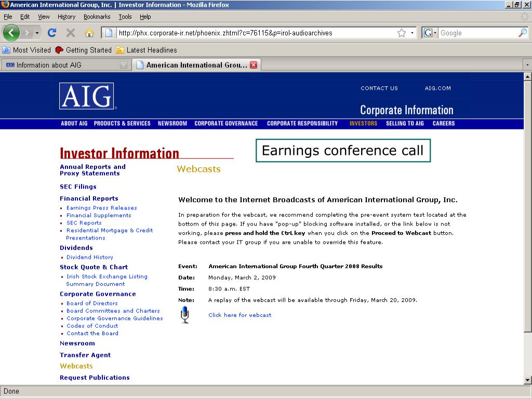Open Irish Stock Exchange Listing Summary Document

pos(107,280)
